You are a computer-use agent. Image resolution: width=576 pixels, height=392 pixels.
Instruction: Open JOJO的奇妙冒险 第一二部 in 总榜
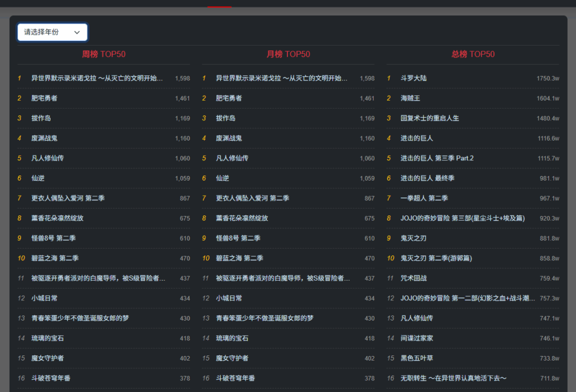point(467,298)
